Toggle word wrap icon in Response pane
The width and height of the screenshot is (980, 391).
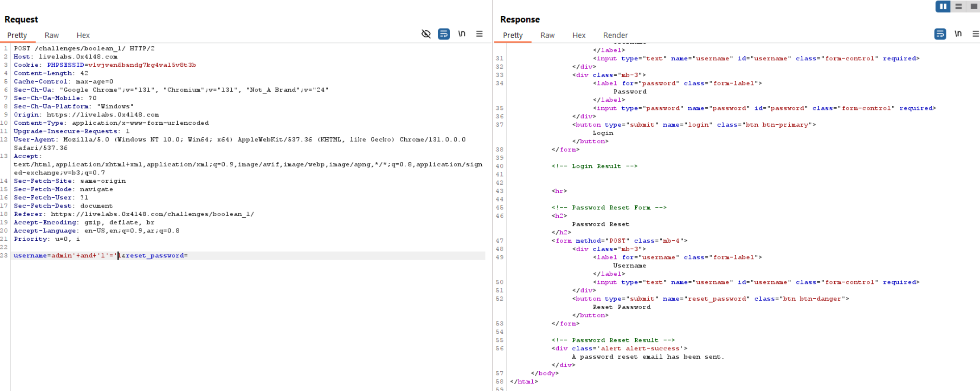(940, 34)
